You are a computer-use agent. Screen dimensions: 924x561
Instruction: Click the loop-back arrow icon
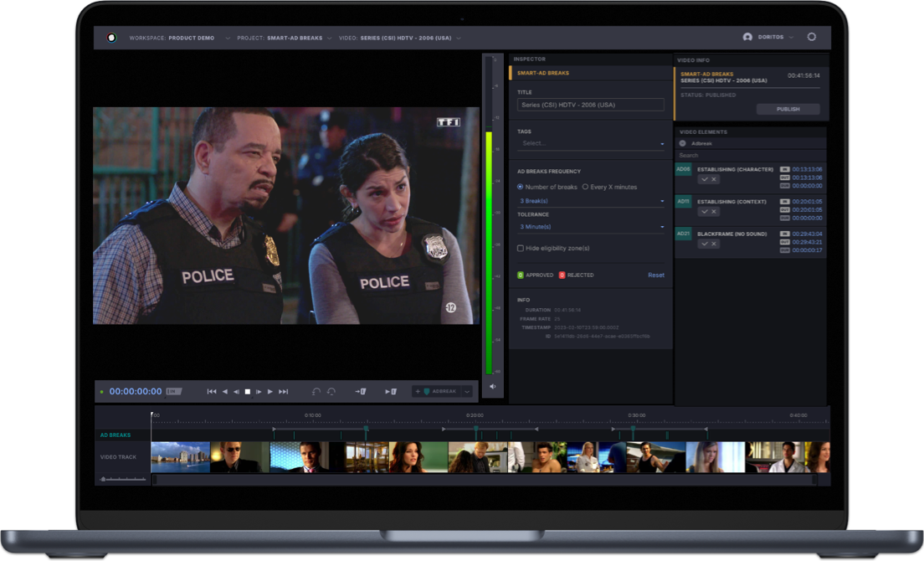[x=316, y=392]
